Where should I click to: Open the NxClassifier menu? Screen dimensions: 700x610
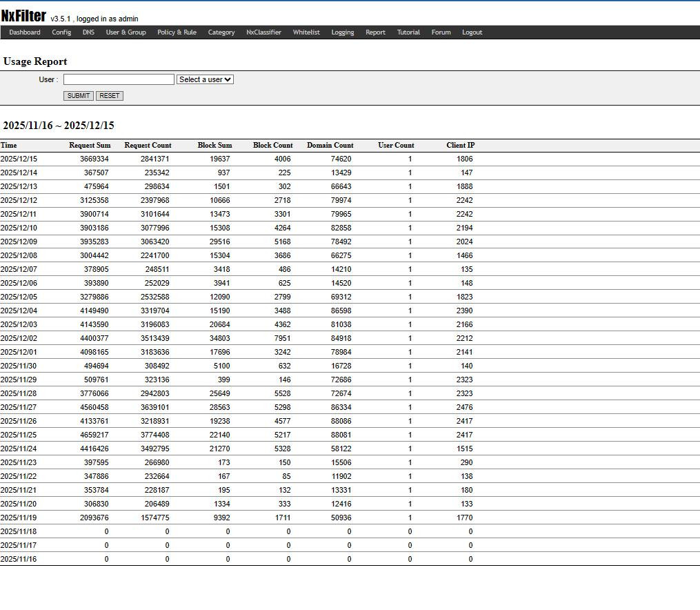tap(263, 32)
